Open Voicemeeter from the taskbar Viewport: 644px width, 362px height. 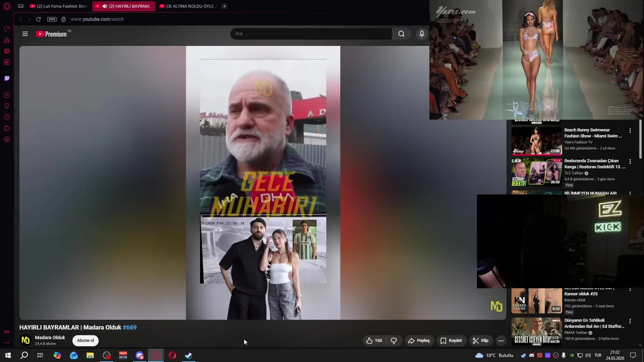click(123, 355)
